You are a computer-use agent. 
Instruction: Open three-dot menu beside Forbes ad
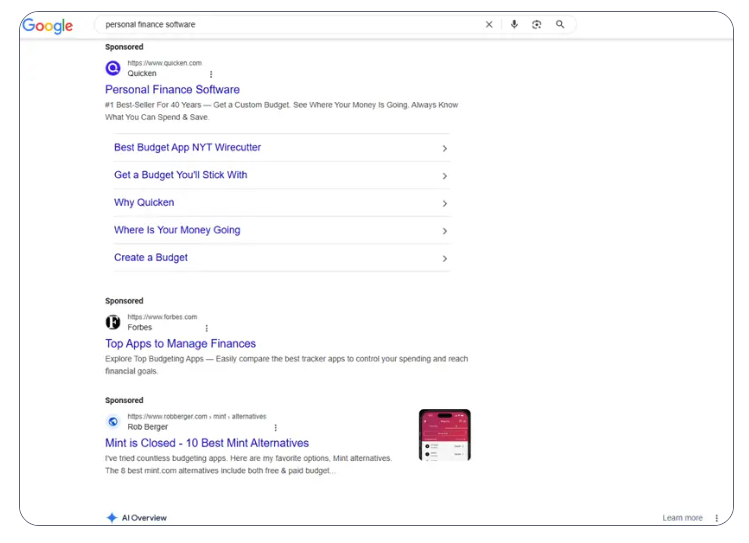click(206, 328)
